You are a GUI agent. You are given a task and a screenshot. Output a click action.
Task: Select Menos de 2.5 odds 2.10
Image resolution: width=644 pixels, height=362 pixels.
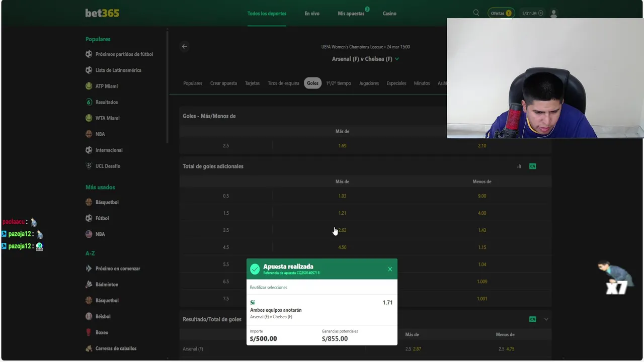482,146
